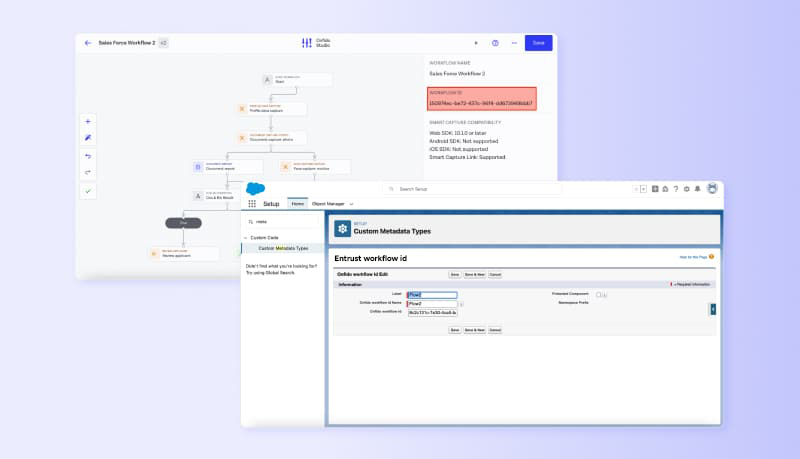
Task: Click Save above the Information section
Action: pos(455,275)
